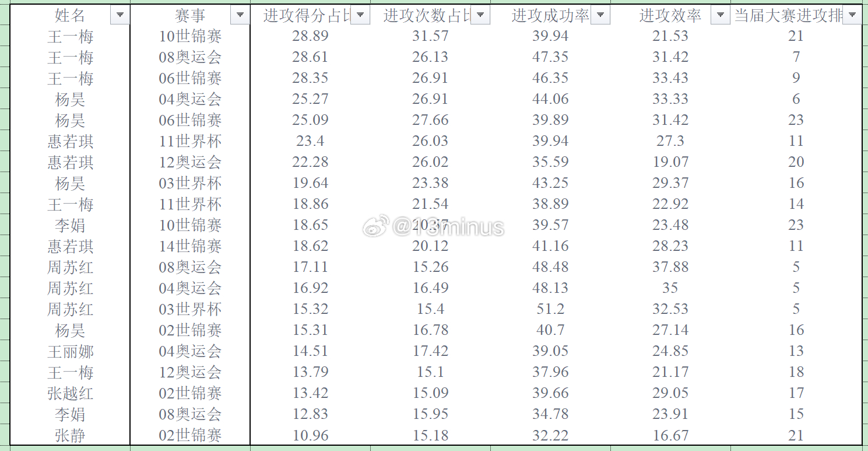Viewport: 868px width, 451px height.
Task: Click ranking value 14
Action: [796, 204]
